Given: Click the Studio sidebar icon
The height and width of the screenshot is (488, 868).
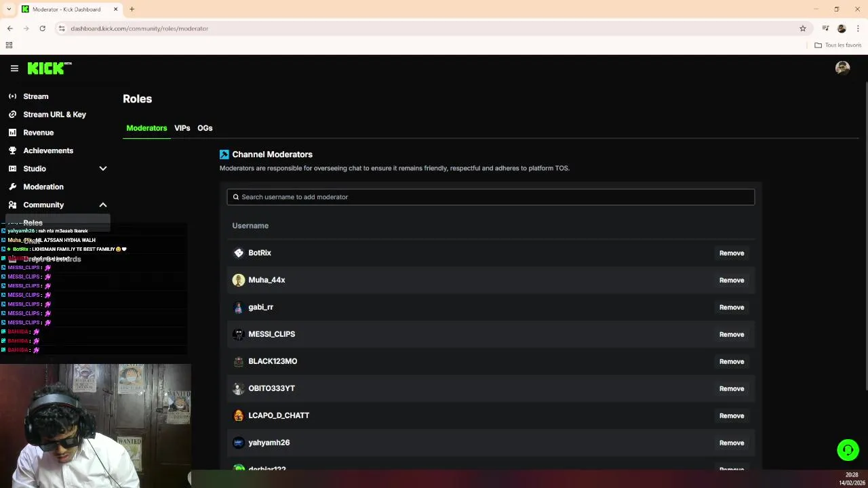Looking at the screenshot, I should (x=12, y=169).
